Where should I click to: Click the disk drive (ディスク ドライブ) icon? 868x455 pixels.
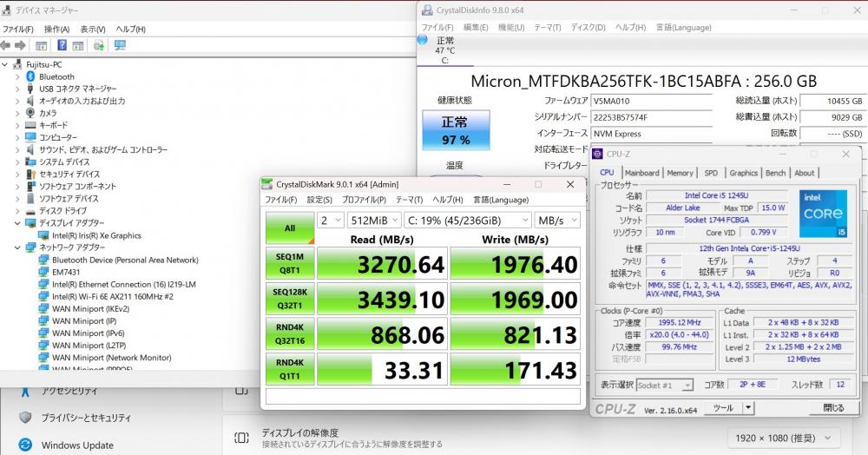coord(30,211)
